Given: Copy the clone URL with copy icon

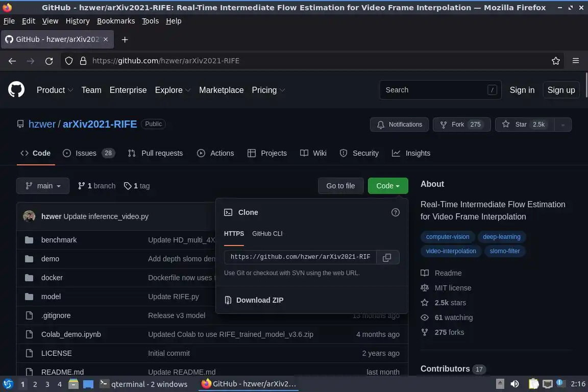Looking at the screenshot, I should (x=387, y=257).
